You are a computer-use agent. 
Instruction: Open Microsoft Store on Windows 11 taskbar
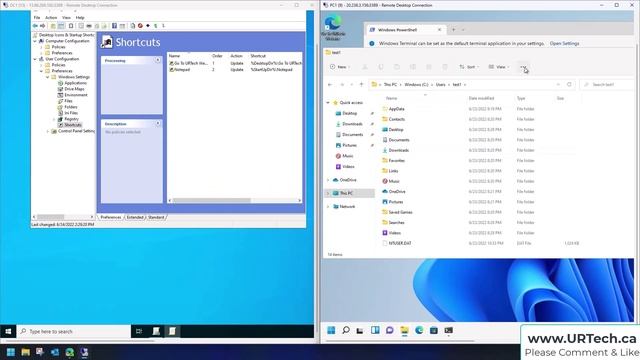[434, 330]
